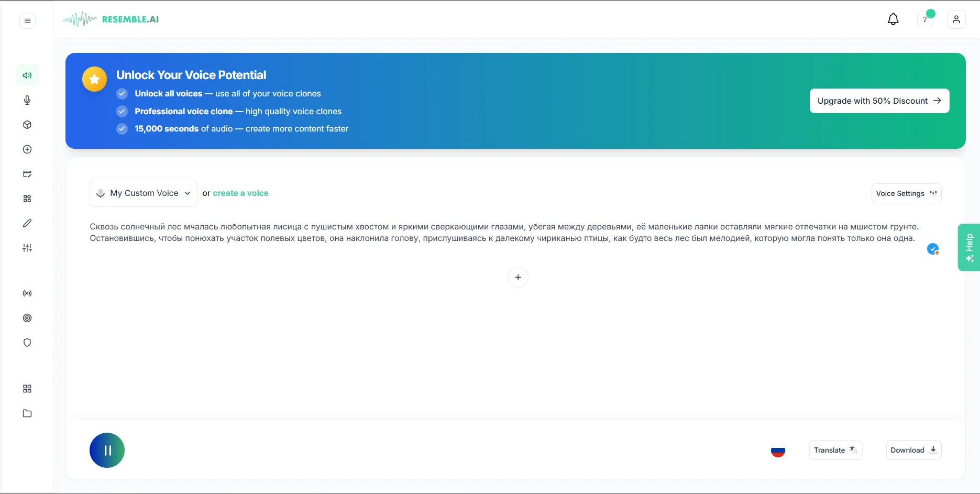This screenshot has height=494, width=980.
Task: Open the My Custom Voice dropdown
Action: [x=144, y=193]
